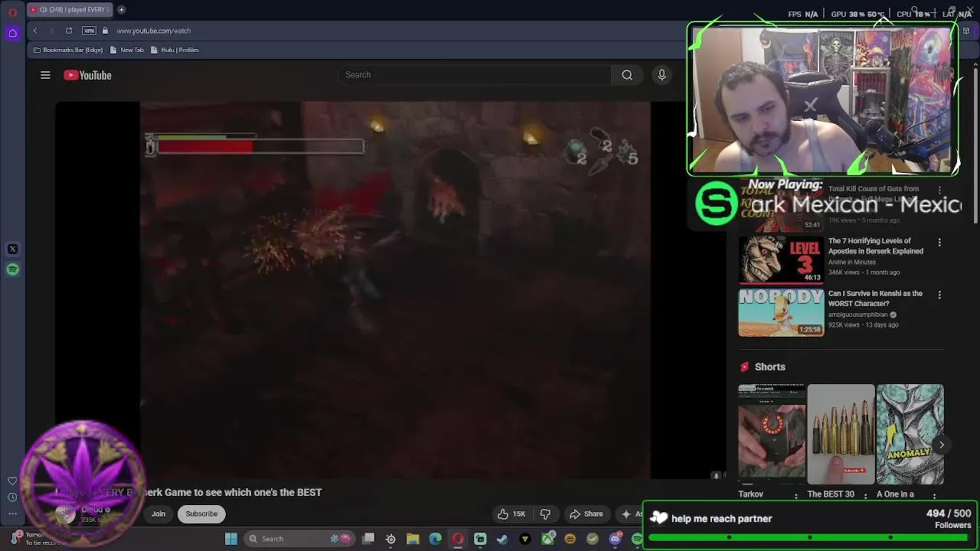Mute tab using speaker icon on tab
980x551 pixels.
(x=43, y=10)
